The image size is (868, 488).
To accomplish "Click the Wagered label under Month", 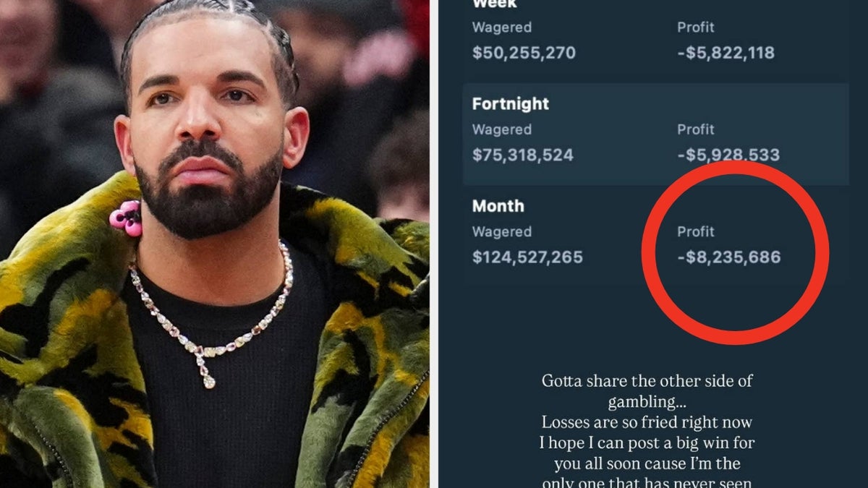I will [501, 232].
